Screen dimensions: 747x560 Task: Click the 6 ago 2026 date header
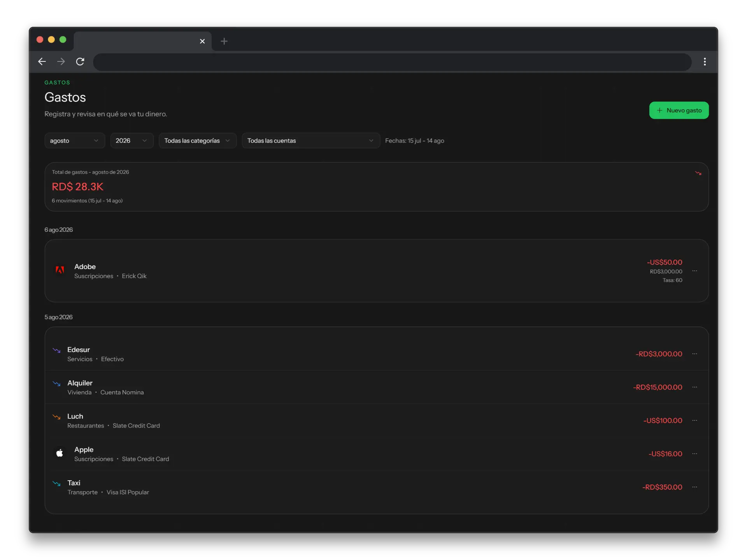58,230
